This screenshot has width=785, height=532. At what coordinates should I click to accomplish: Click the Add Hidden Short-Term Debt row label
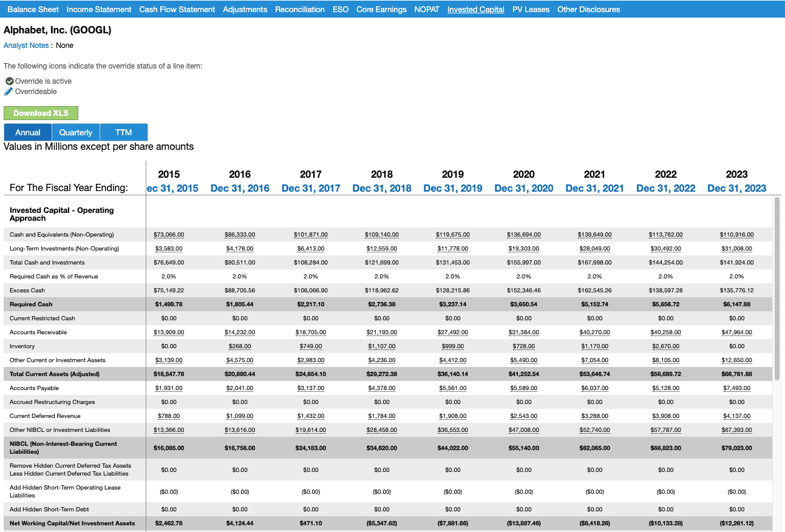50,510
